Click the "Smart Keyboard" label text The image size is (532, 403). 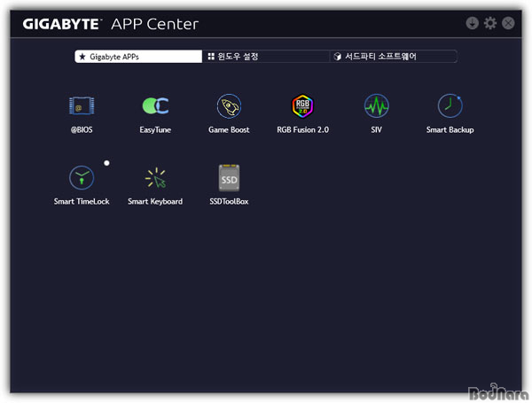click(x=155, y=202)
